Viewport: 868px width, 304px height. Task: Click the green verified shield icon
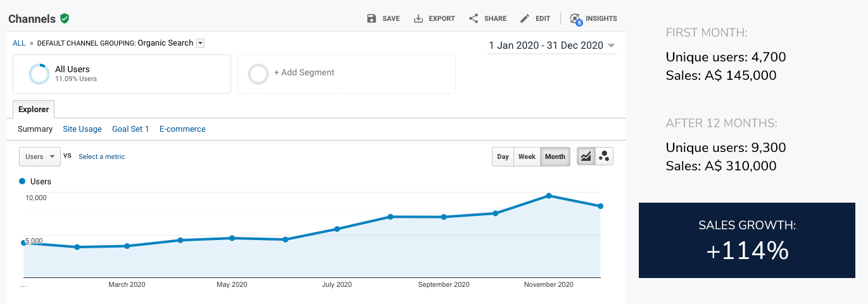[x=65, y=19]
